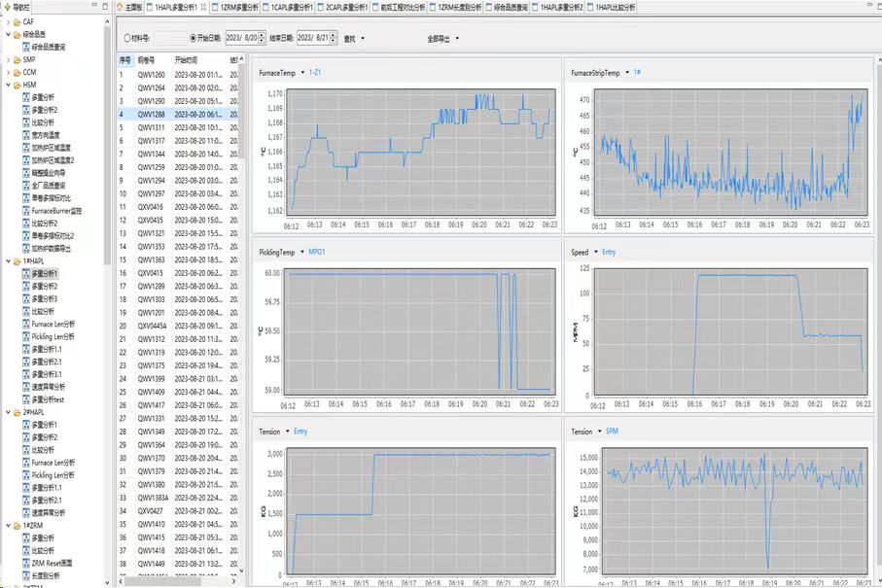Switch to the 1ZRM长度别分析 tab

click(x=455, y=8)
